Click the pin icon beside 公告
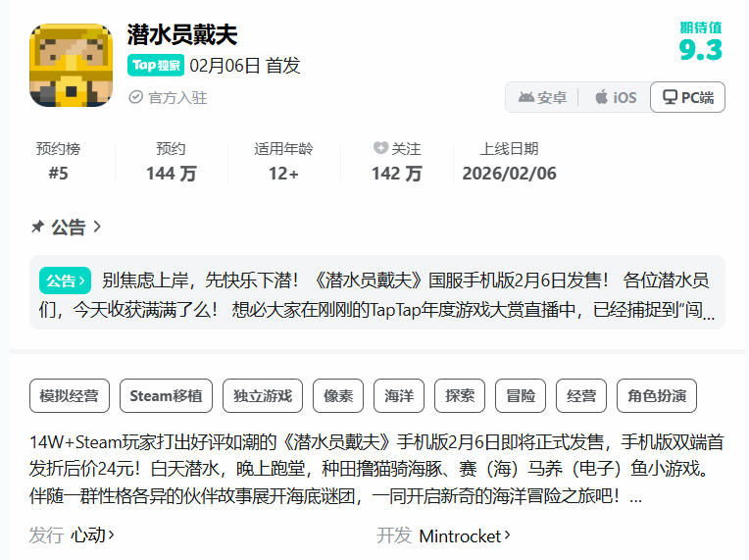Image resolution: width=749 pixels, height=560 pixels. pos(37,228)
